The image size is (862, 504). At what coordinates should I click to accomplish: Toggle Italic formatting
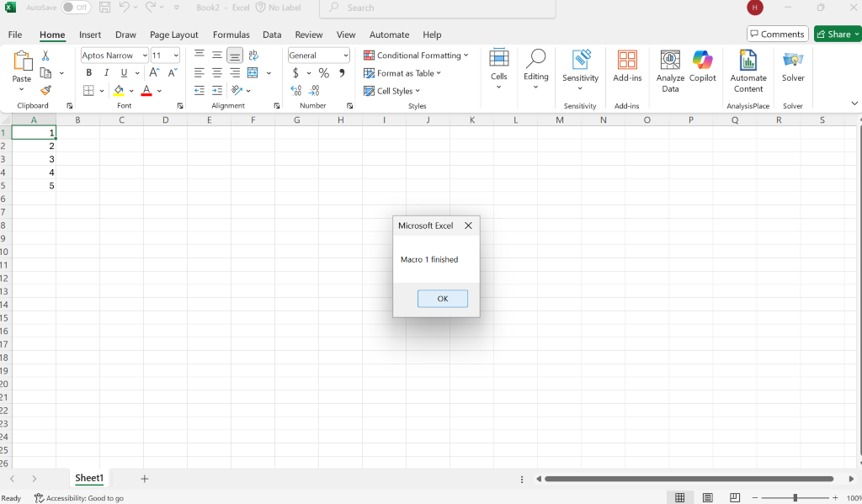tap(106, 72)
